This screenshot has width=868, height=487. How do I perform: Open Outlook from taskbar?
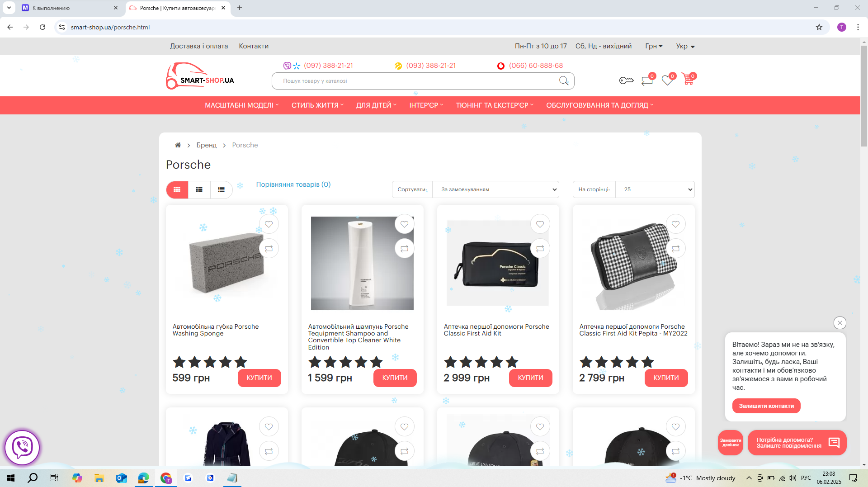121,478
